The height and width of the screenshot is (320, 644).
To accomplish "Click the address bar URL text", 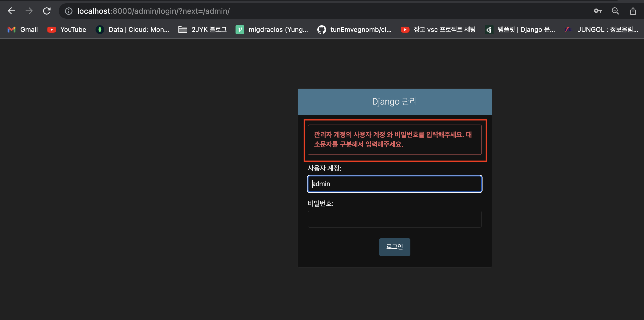I will click(x=153, y=11).
